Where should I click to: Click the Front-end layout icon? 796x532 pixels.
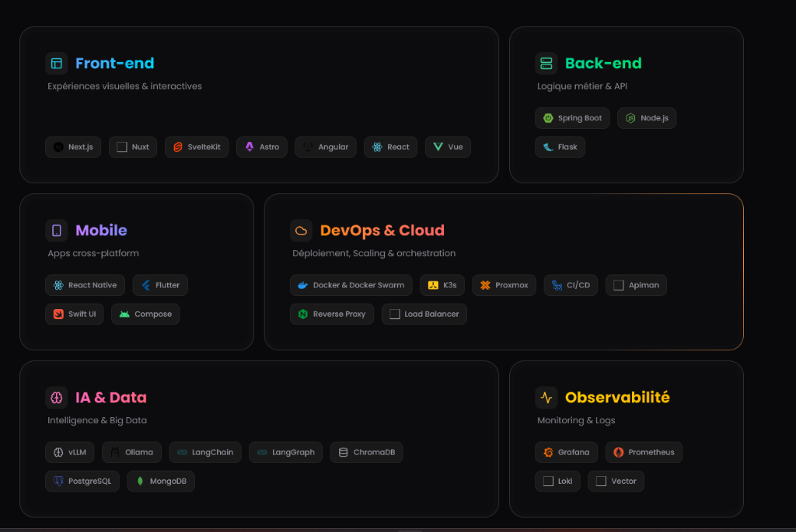[57, 64]
